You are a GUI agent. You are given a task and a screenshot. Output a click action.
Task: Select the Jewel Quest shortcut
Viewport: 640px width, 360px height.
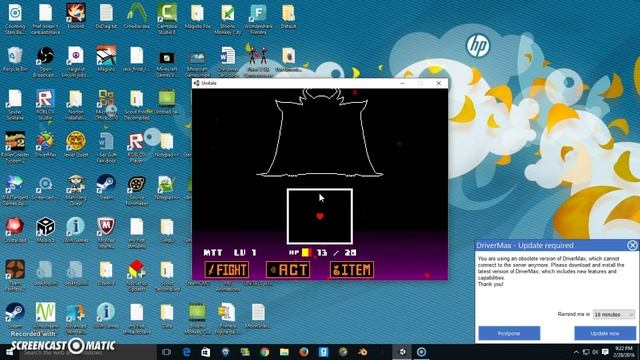coord(76,145)
